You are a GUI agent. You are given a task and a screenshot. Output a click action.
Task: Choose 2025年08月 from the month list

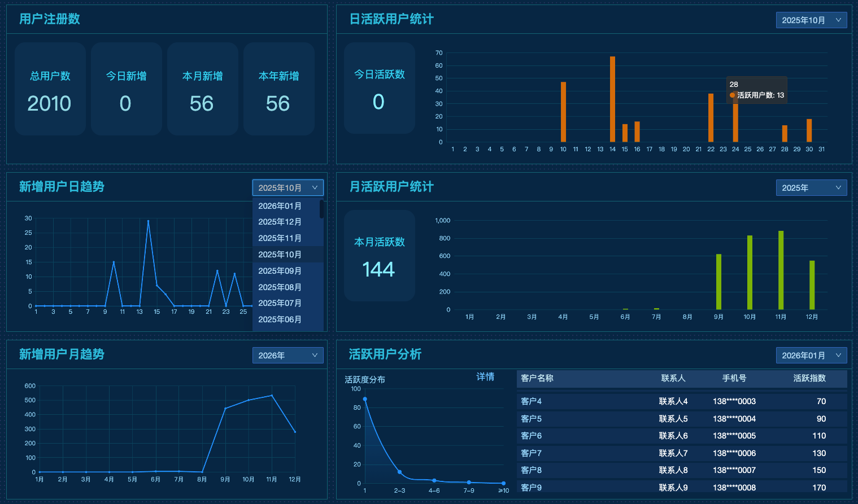pyautogui.click(x=280, y=287)
